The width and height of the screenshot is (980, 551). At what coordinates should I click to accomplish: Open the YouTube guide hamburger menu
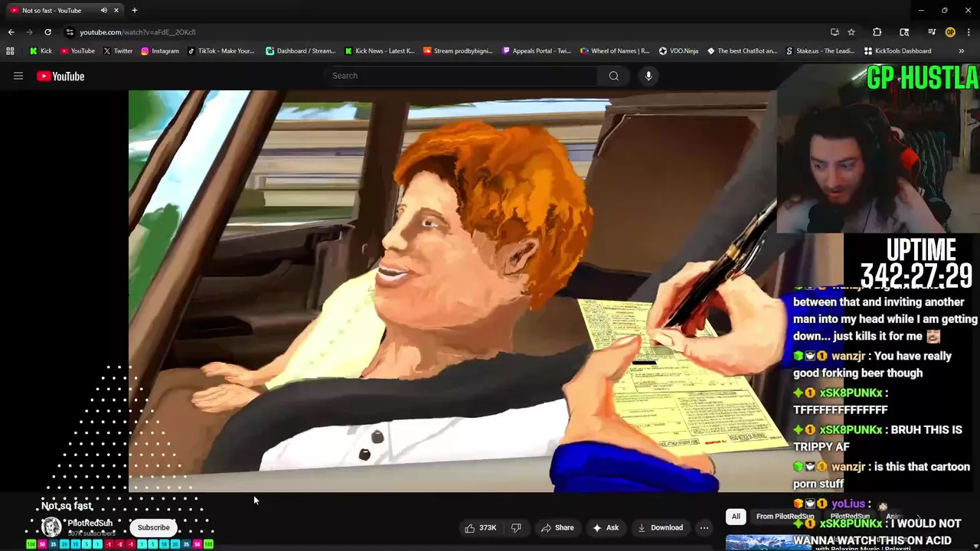(x=18, y=76)
